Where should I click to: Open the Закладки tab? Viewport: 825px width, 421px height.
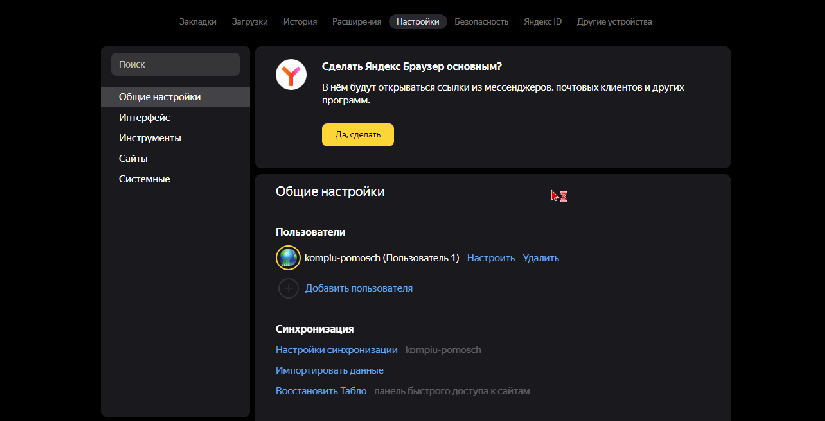[x=197, y=22]
